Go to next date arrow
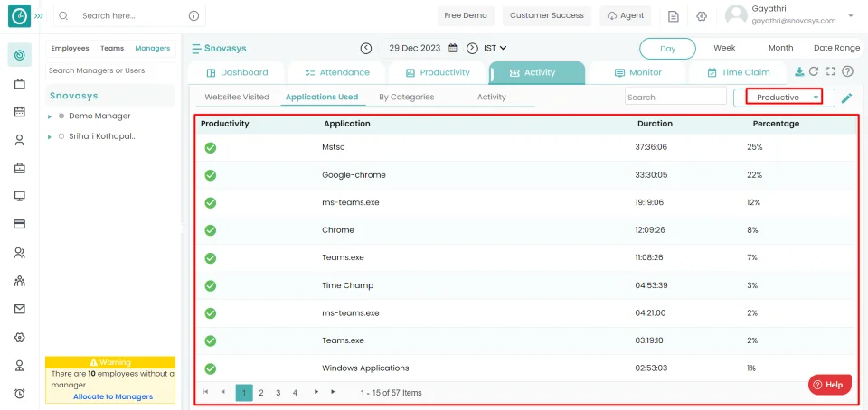 coord(472,48)
